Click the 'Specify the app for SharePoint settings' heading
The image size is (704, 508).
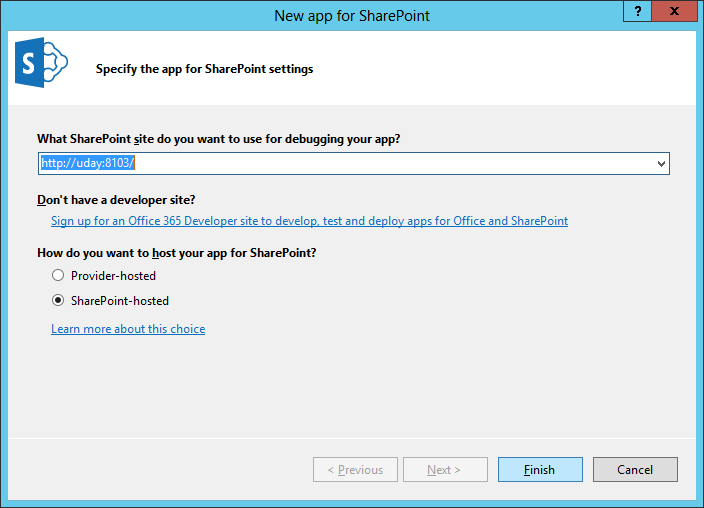tap(204, 69)
